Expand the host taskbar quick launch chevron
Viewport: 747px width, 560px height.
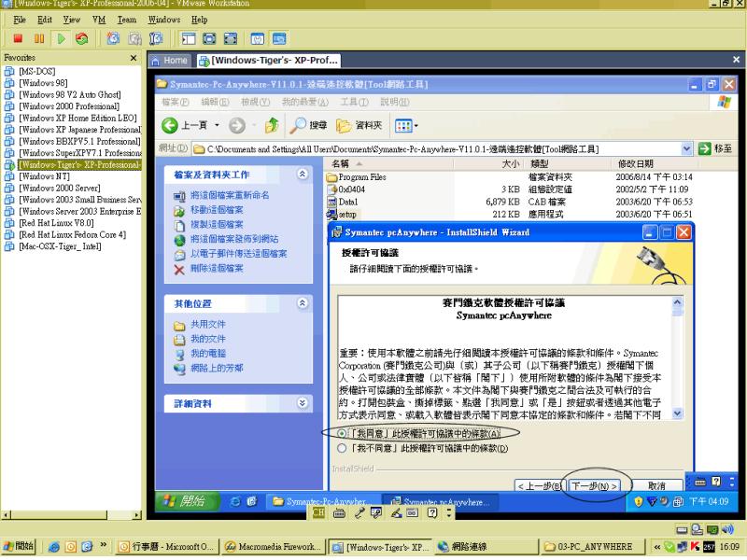point(104,545)
